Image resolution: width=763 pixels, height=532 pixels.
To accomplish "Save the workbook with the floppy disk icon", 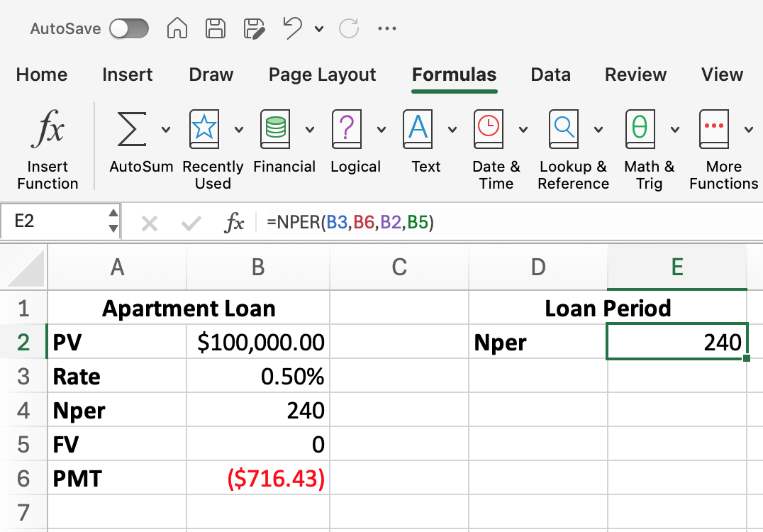I will point(216,28).
